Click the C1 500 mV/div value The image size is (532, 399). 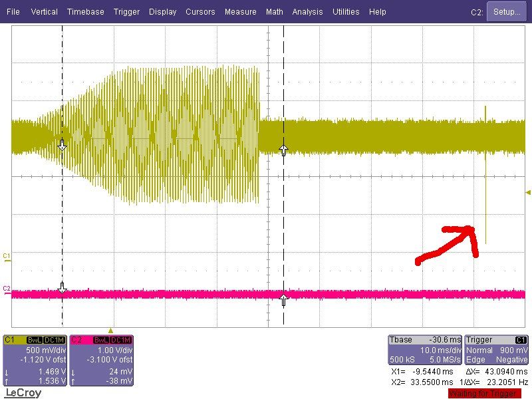pos(45,350)
